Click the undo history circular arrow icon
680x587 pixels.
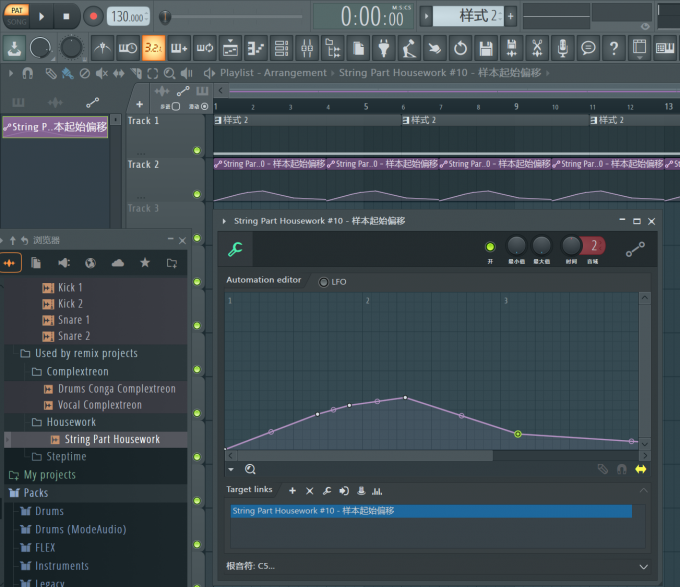460,48
